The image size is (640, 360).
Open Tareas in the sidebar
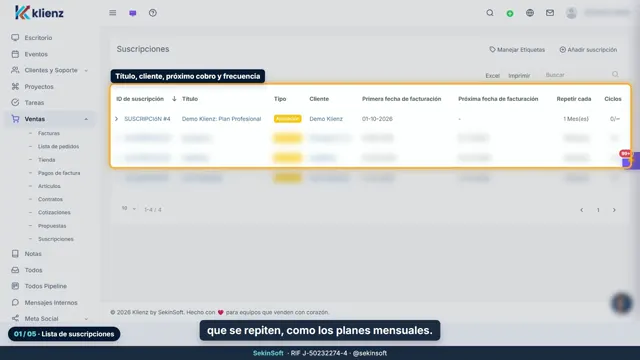tap(34, 102)
